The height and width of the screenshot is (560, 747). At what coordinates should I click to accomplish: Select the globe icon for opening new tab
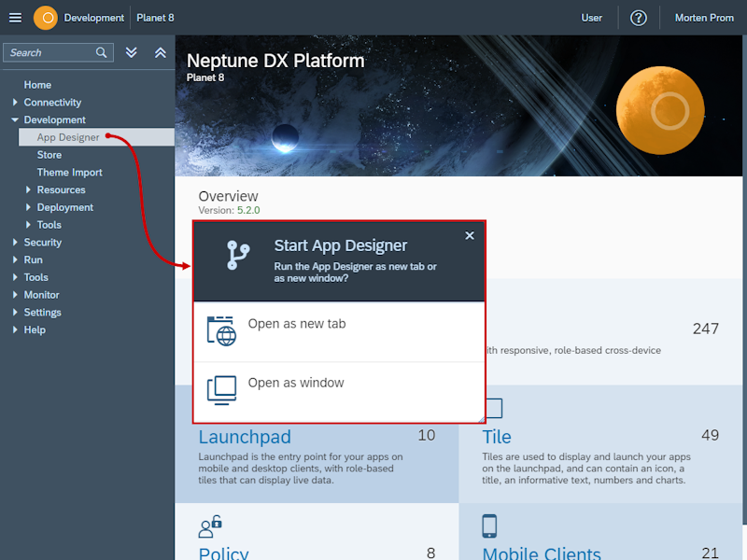(220, 329)
